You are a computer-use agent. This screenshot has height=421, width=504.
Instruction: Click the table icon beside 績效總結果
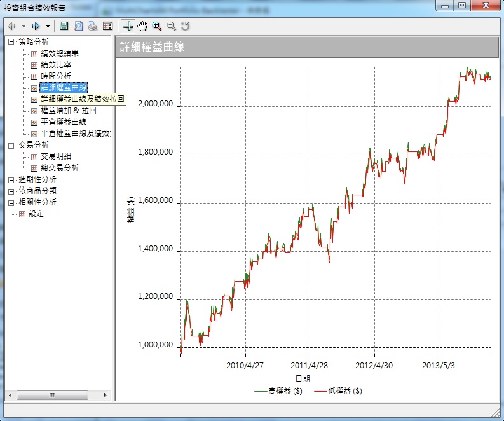[x=34, y=54]
